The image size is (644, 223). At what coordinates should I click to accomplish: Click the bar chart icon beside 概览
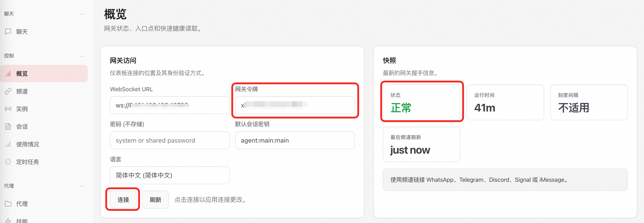point(8,74)
